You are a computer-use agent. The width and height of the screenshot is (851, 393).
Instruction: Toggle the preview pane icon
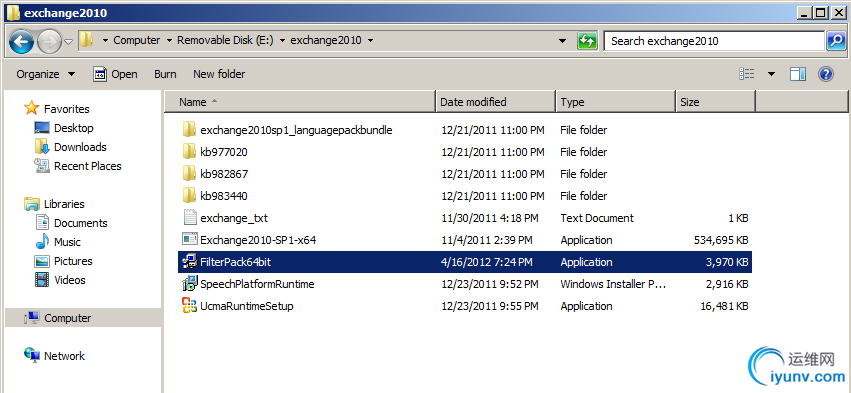click(x=798, y=74)
